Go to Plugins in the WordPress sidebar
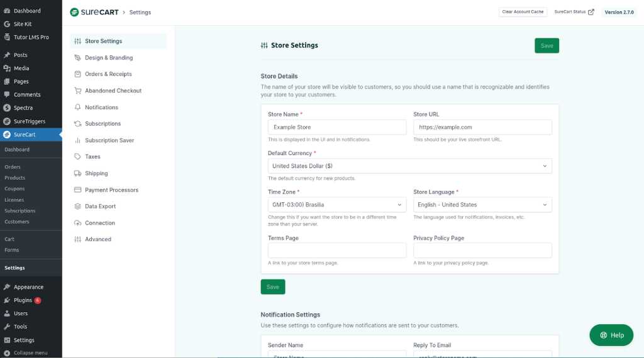Viewport: 644px width, 358px height. pos(23,300)
